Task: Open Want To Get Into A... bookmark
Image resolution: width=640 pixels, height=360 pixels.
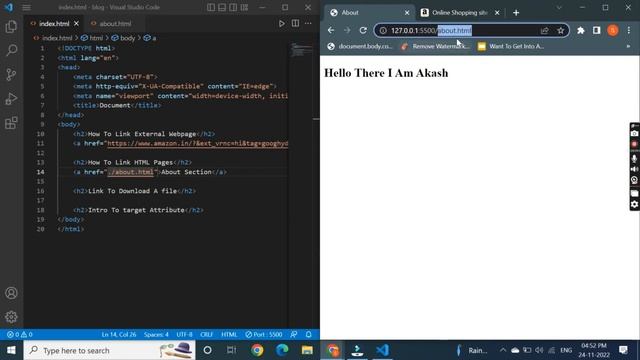Action: 511,47
